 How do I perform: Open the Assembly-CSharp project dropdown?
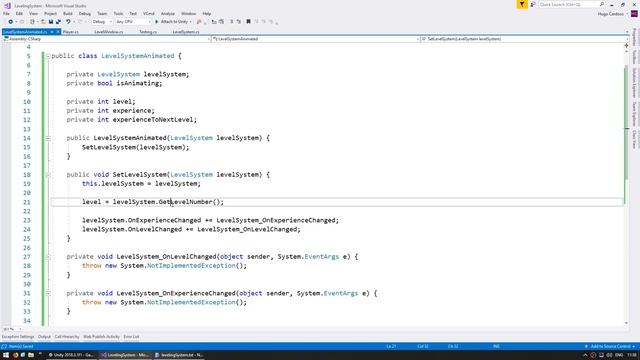106,39
